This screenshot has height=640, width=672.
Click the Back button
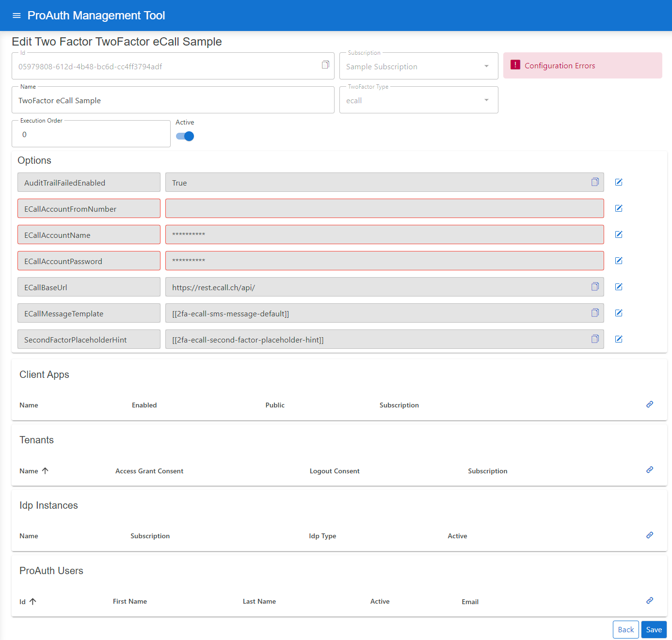point(625,630)
